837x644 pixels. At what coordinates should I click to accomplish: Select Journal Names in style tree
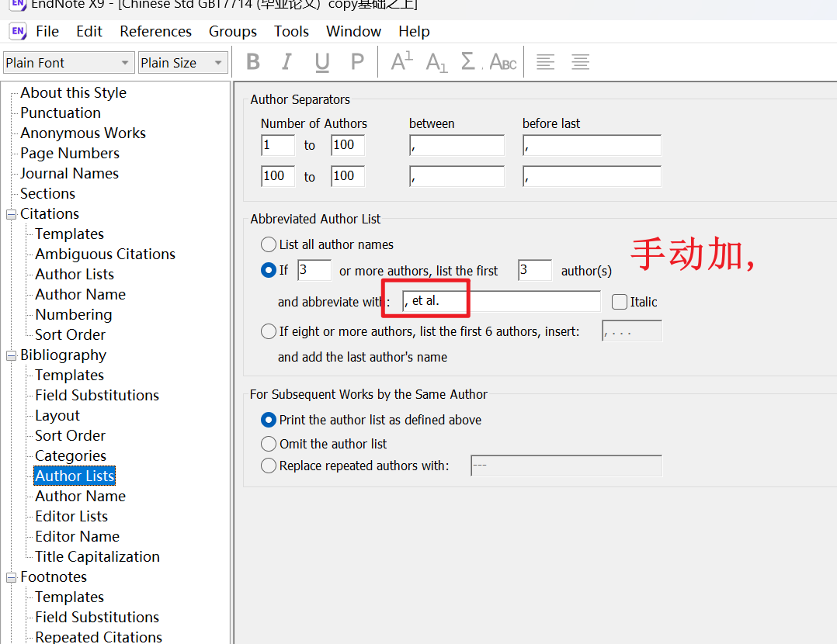click(x=69, y=173)
